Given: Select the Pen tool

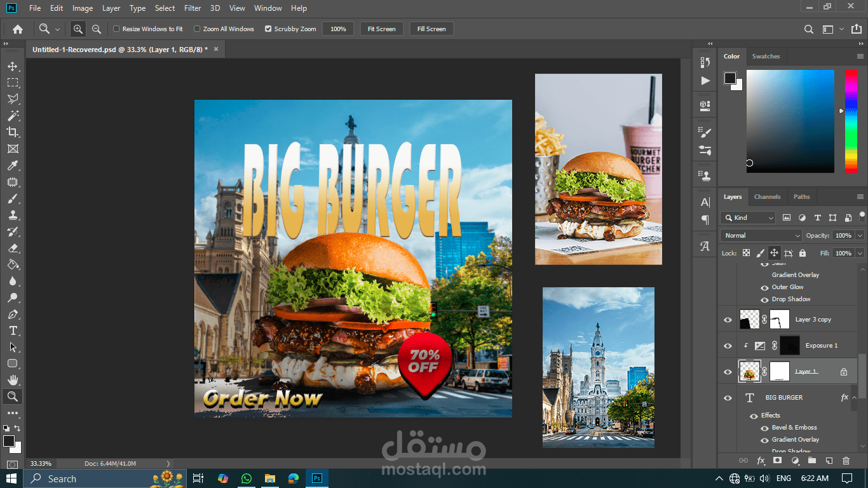Looking at the screenshot, I should click(13, 315).
